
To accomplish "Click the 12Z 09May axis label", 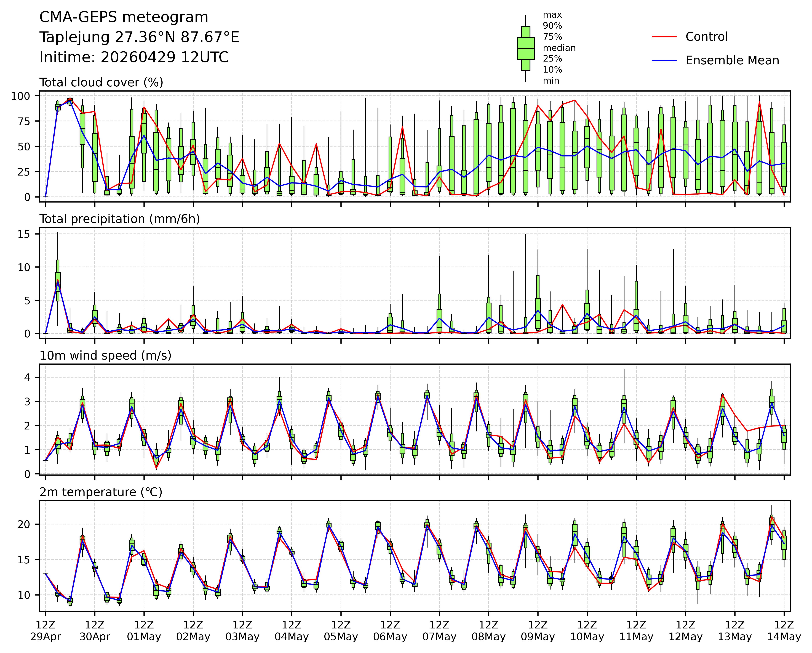I will 538,631.
